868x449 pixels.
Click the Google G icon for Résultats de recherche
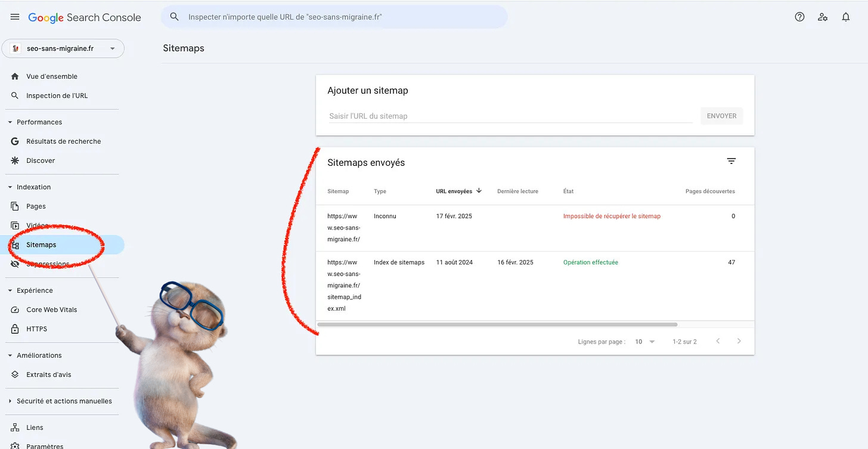click(x=15, y=141)
